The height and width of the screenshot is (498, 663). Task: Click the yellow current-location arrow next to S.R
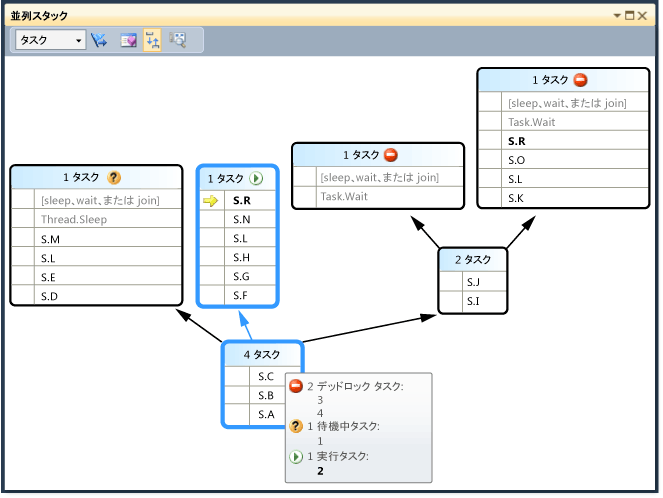210,200
